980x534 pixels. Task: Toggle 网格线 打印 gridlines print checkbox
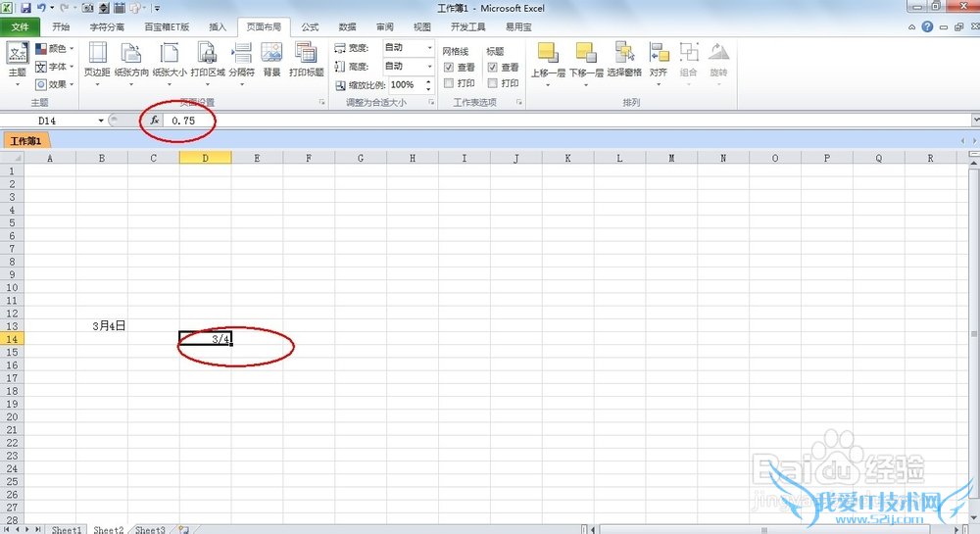click(x=449, y=83)
